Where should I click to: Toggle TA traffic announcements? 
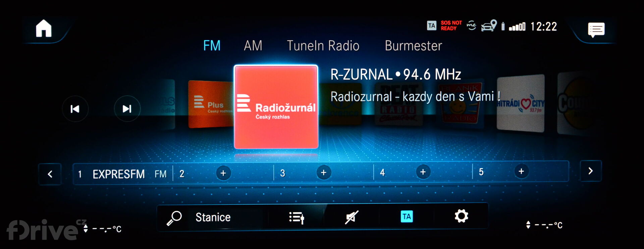point(407,217)
